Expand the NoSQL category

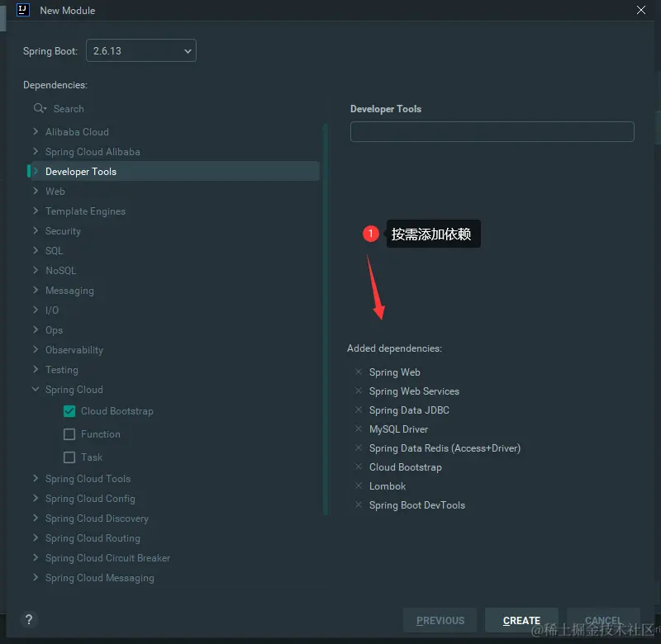coord(36,270)
